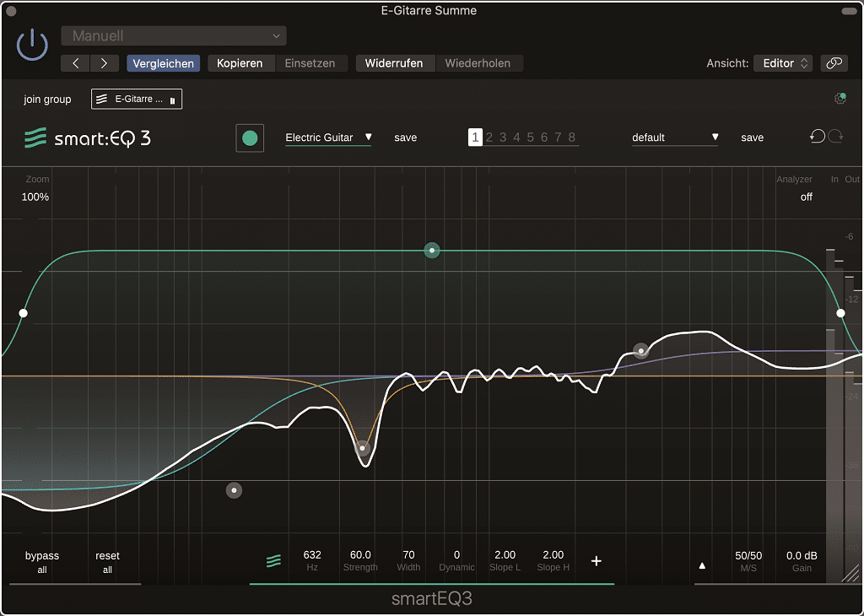Screen dimensions: 864x616
Task: Click the 0 Dynamic value
Action: (x=456, y=555)
